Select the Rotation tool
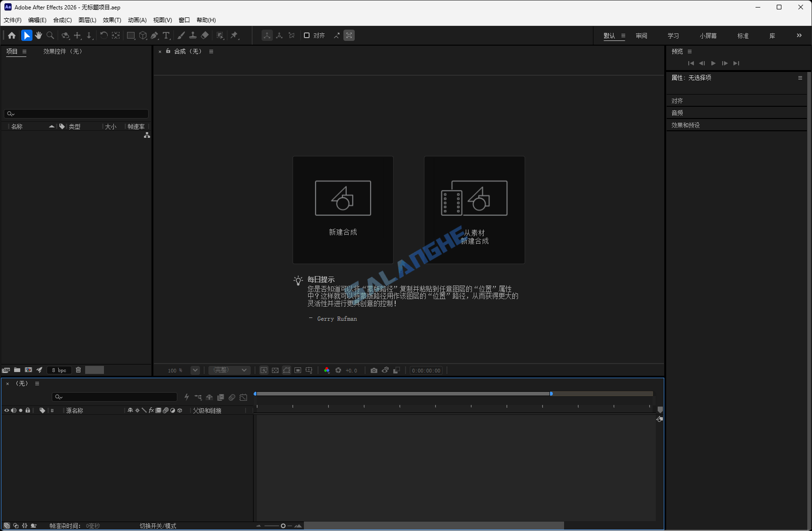The height and width of the screenshot is (531, 812). click(104, 35)
